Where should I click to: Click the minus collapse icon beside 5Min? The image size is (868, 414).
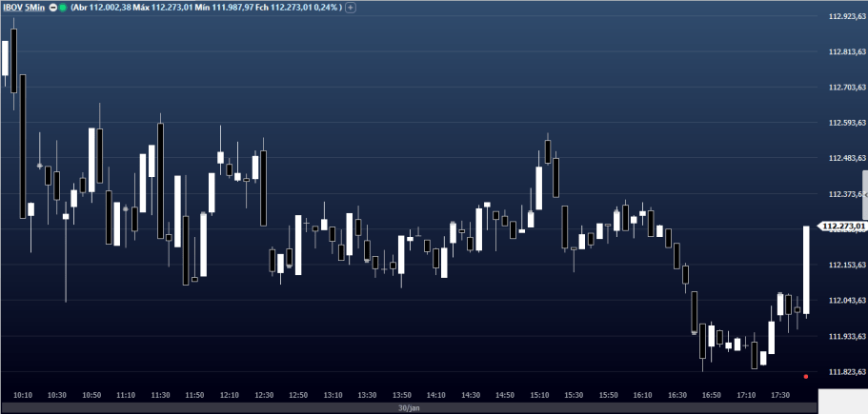52,8
